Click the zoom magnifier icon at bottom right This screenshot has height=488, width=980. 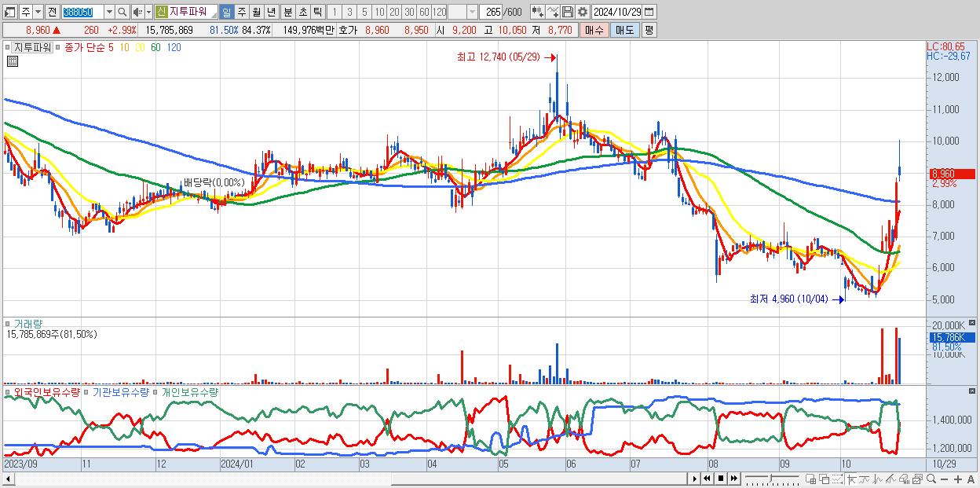(x=931, y=479)
